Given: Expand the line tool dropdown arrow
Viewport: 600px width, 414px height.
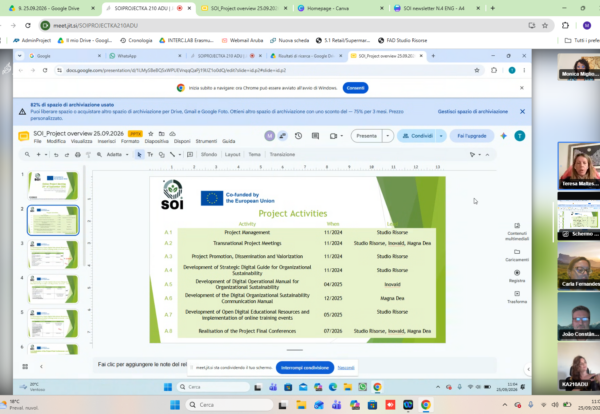Looking at the screenshot, I should tap(179, 155).
